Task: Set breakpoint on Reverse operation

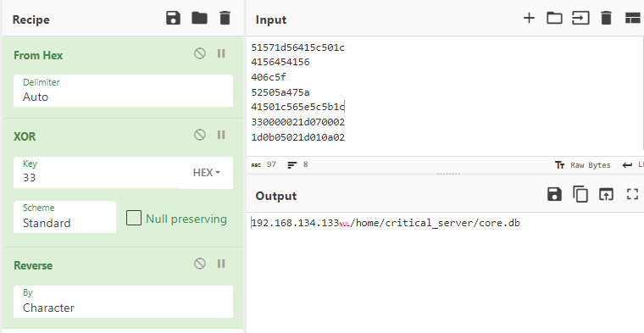Action: pos(221,264)
